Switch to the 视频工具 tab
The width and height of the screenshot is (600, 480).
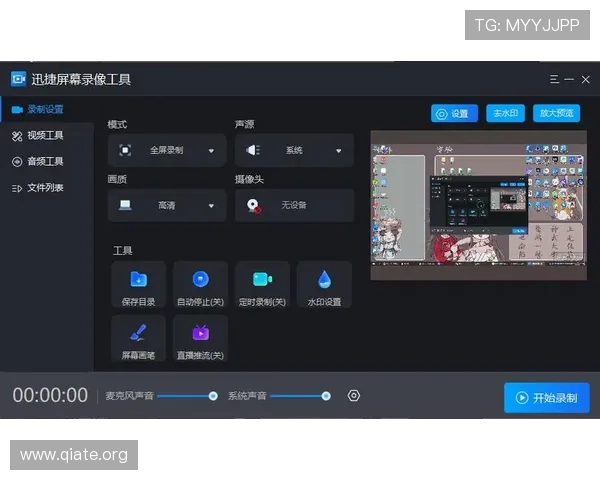(x=47, y=136)
